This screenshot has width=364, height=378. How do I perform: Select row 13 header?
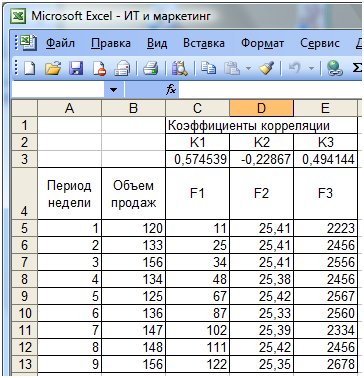pos(24,363)
